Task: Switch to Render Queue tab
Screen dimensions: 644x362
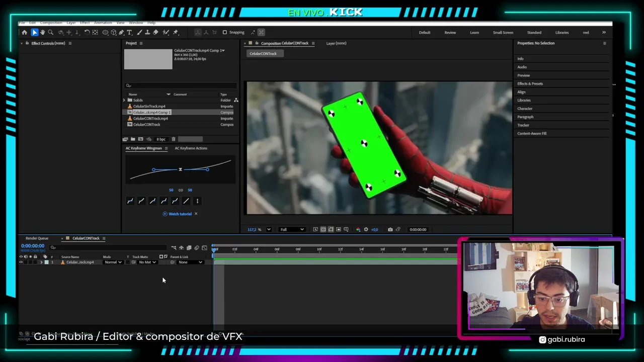Action: (x=37, y=238)
